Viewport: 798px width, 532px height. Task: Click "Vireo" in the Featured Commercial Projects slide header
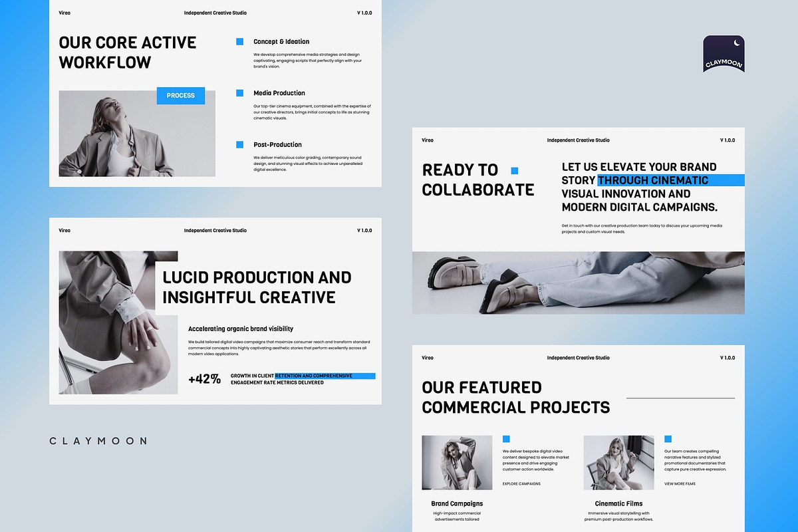click(x=428, y=358)
